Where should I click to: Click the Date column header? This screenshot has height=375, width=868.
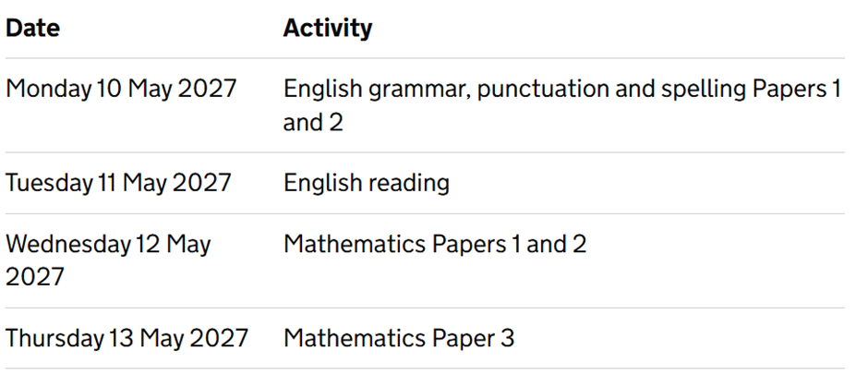pyautogui.click(x=32, y=28)
